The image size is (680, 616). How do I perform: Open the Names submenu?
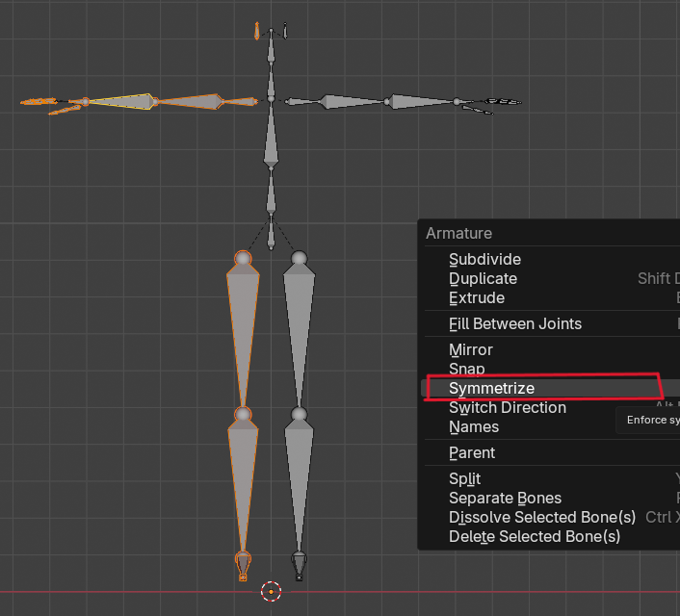(x=474, y=426)
